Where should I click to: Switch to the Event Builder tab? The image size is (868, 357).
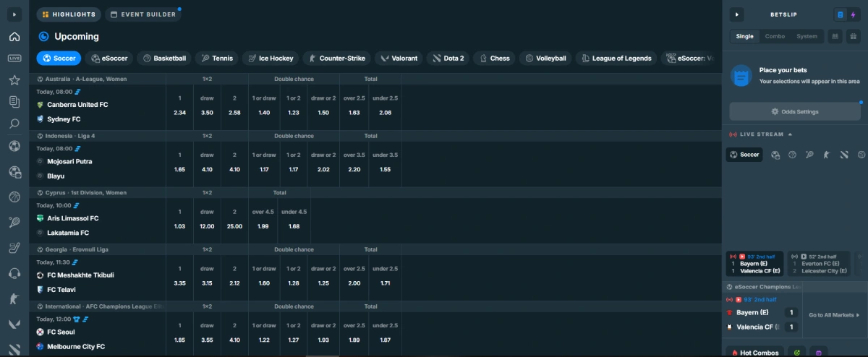click(x=144, y=14)
